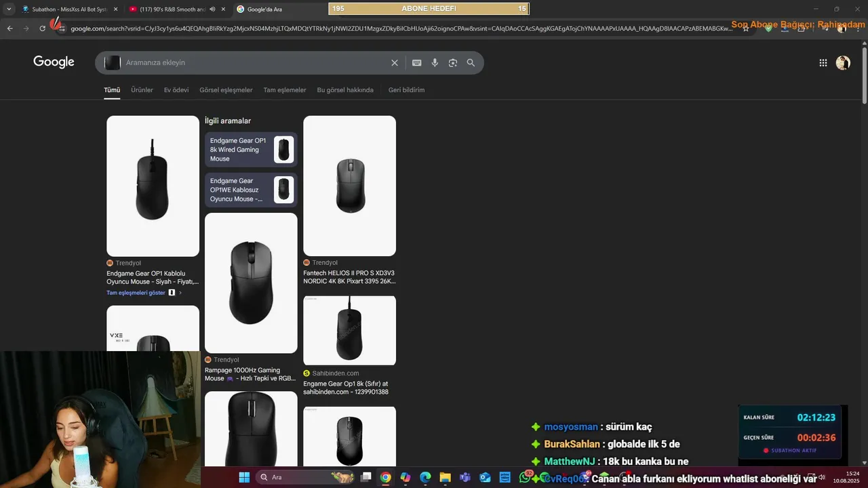Open the VXE mouse result image
This screenshot has height=488, width=868.
tap(153, 328)
